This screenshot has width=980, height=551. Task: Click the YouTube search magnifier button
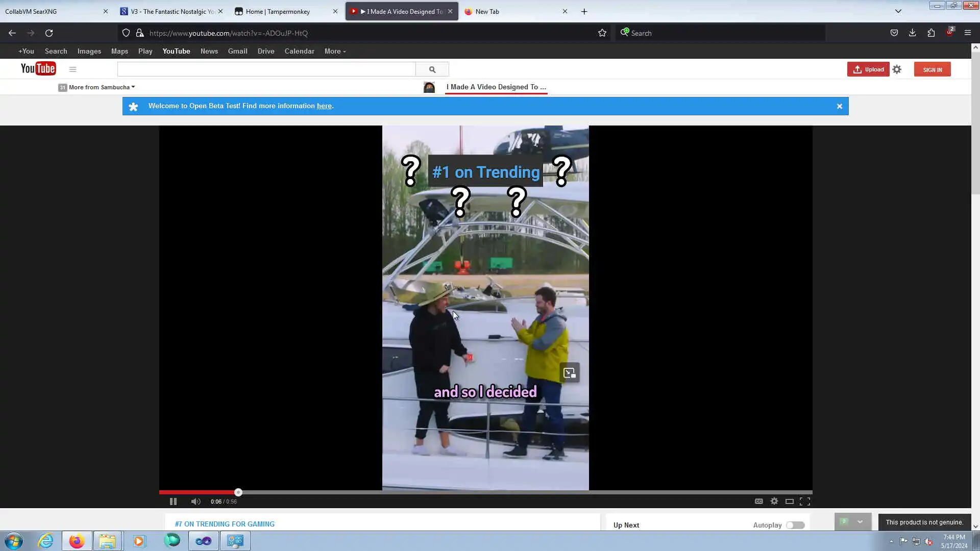coord(432,69)
